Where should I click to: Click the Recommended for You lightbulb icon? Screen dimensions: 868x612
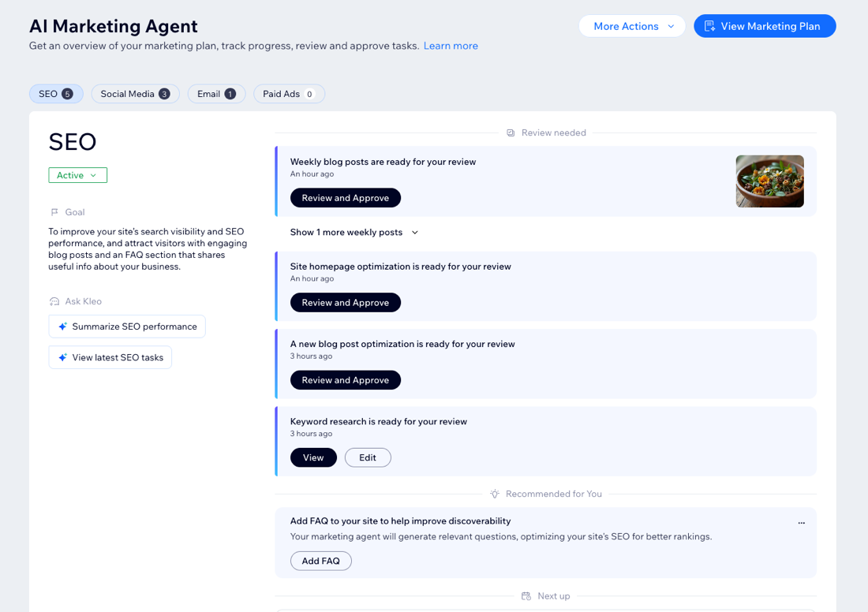[x=495, y=494]
